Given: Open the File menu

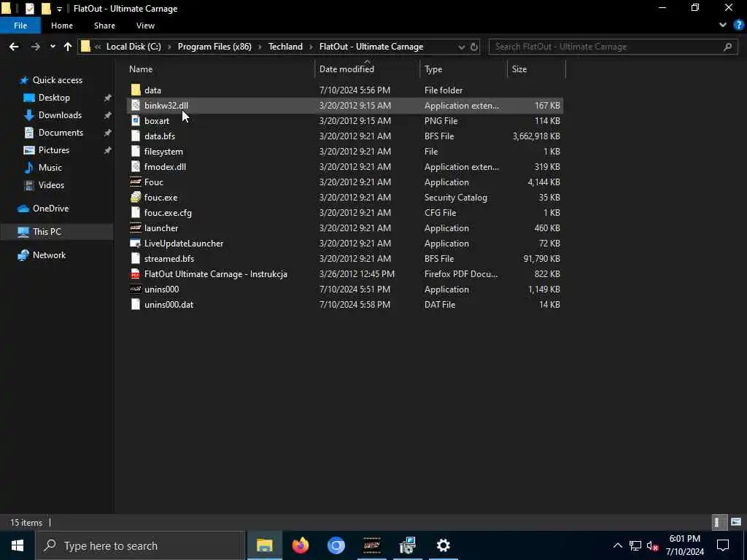Looking at the screenshot, I should 20,26.
